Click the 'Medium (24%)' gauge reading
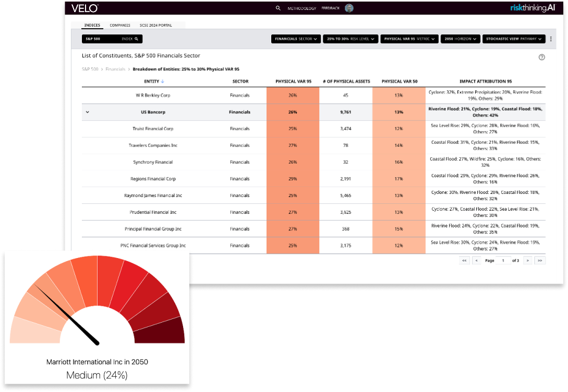Image resolution: width=568 pixels, height=392 pixels. click(x=97, y=375)
